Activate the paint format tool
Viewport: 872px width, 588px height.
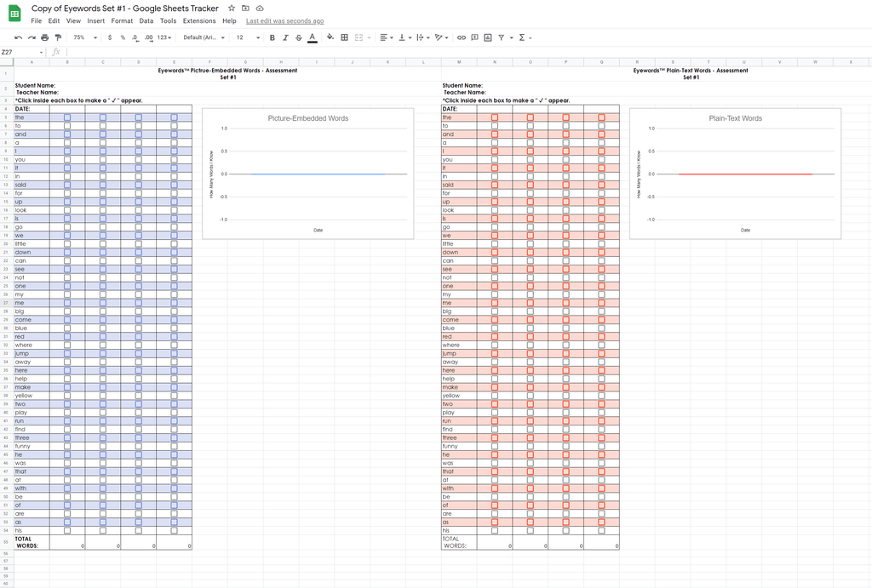(x=58, y=37)
